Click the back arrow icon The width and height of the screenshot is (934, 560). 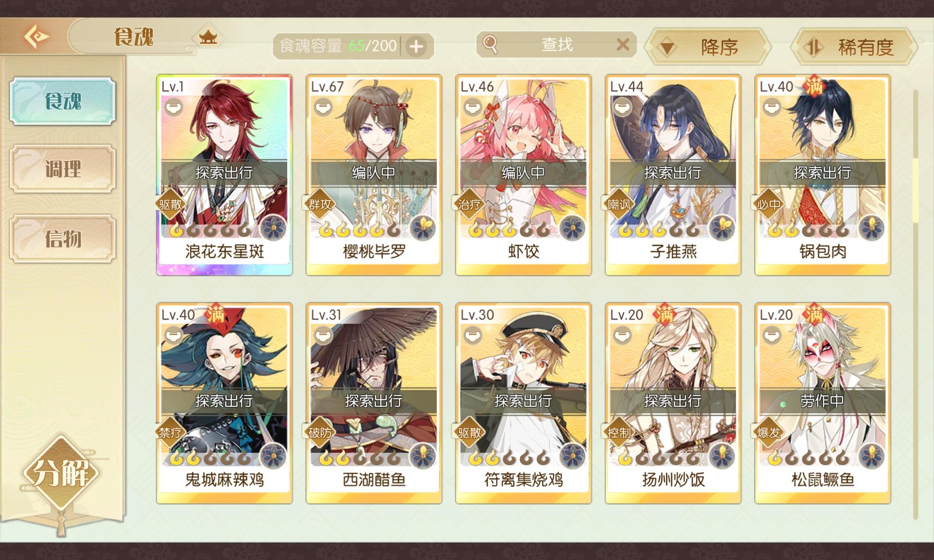click(36, 37)
